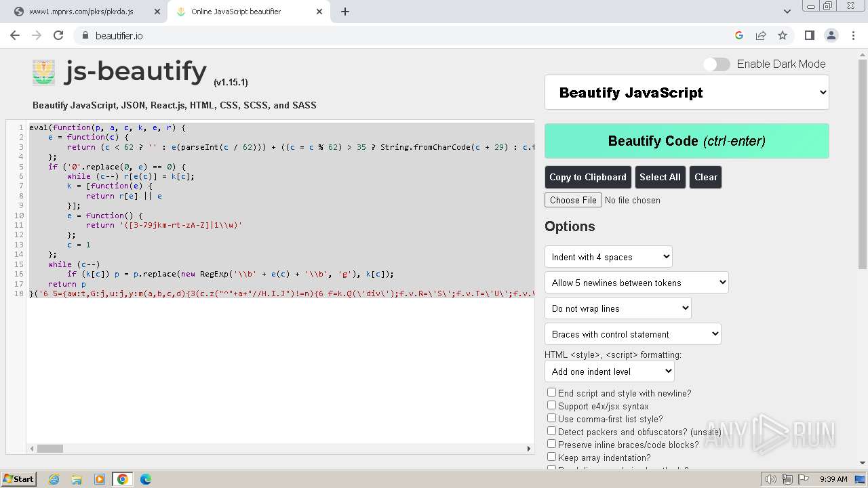Screen dimensions: 868x488
Task: Click the site lock icon in address bar
Action: pos(85,36)
